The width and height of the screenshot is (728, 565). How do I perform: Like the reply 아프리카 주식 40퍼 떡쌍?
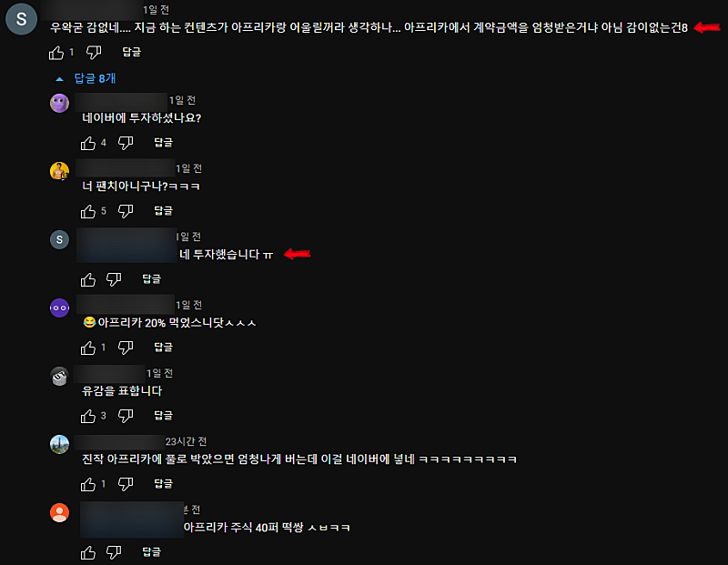[87, 552]
